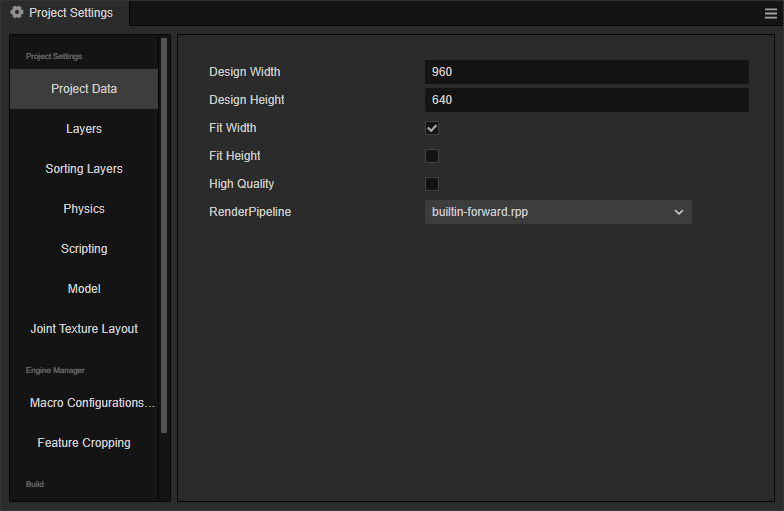This screenshot has height=511, width=784.
Task: Go to Sorting Layers settings
Action: tap(84, 169)
